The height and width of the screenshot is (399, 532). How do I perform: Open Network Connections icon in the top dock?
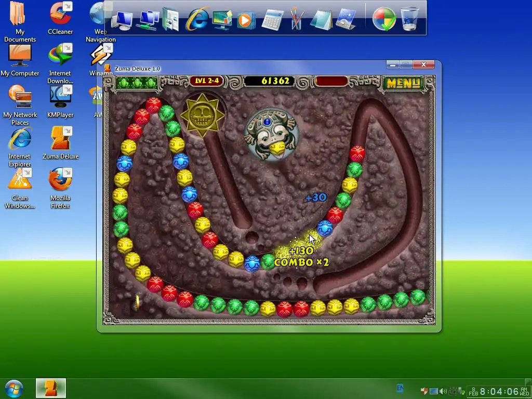[x=148, y=20]
